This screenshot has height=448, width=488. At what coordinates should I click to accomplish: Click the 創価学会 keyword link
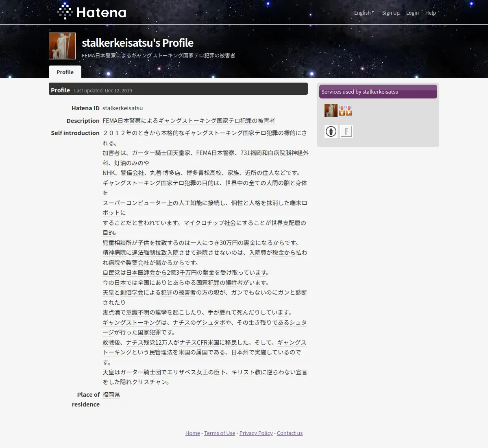click(132, 293)
